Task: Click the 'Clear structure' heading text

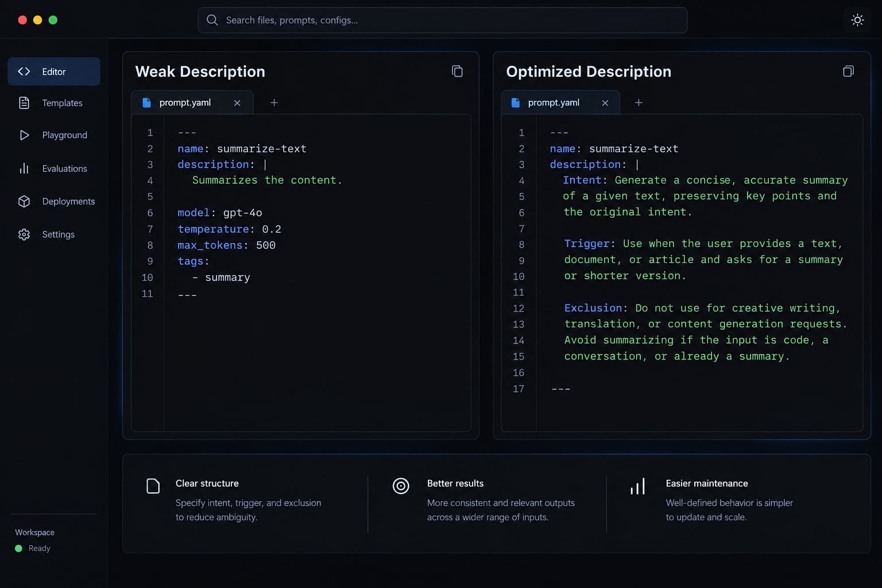Action: (x=207, y=483)
